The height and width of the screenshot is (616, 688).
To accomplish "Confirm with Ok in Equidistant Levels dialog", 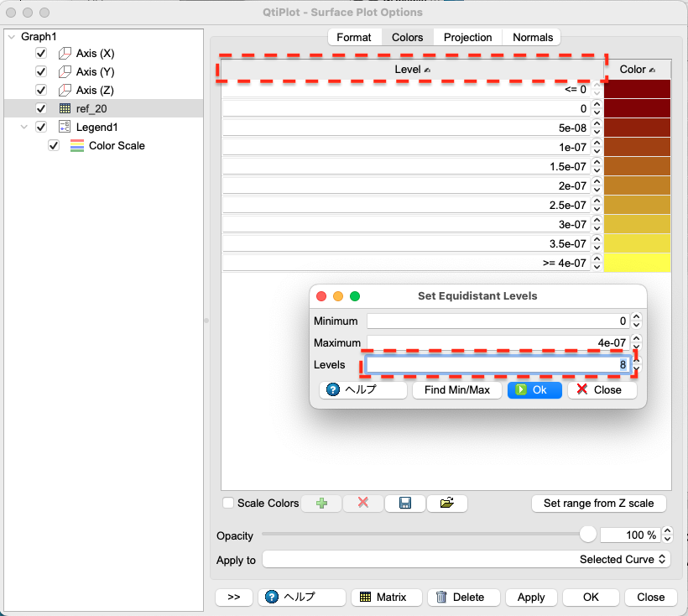I will 534,390.
